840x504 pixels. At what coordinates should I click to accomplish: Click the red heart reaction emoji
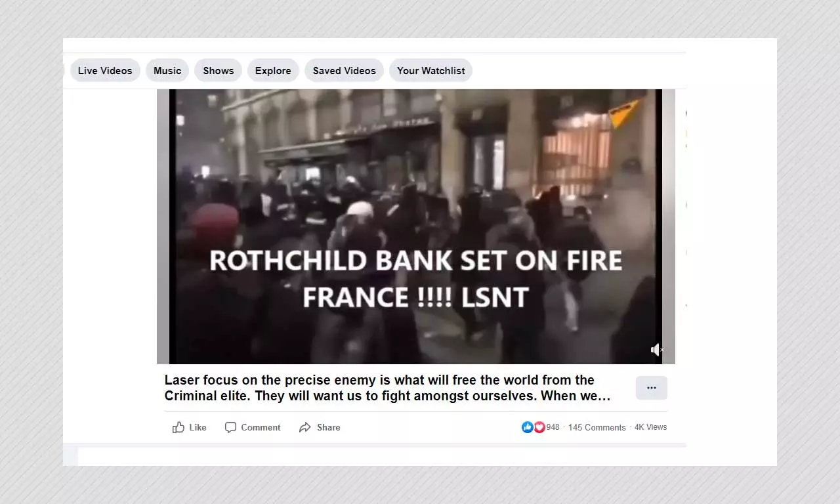pyautogui.click(x=539, y=427)
